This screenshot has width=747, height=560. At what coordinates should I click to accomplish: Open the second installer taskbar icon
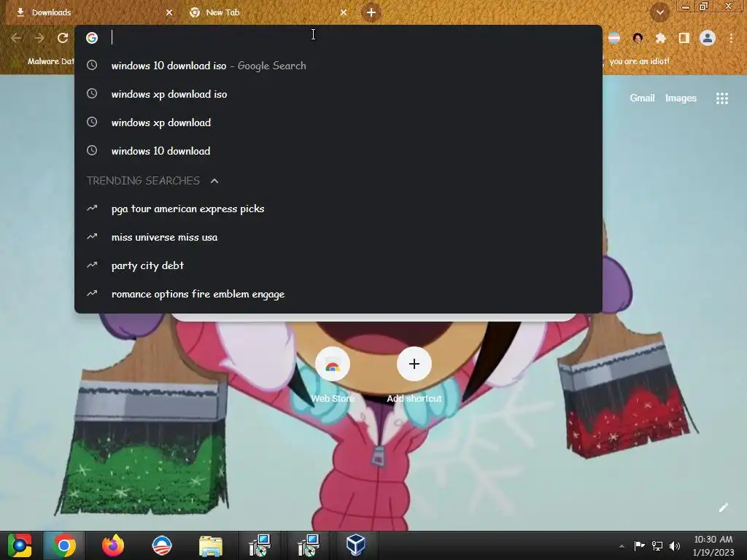coord(309,545)
